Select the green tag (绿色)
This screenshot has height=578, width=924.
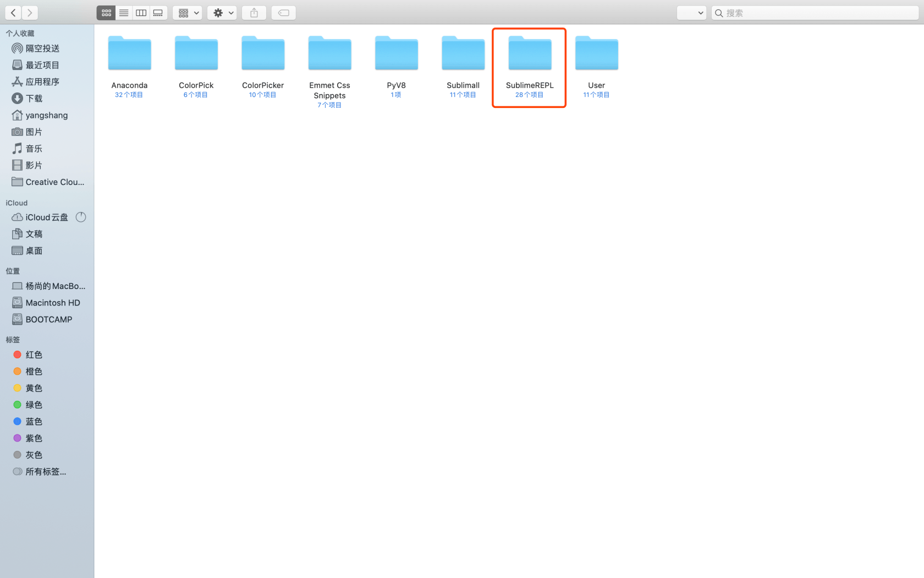(x=47, y=405)
